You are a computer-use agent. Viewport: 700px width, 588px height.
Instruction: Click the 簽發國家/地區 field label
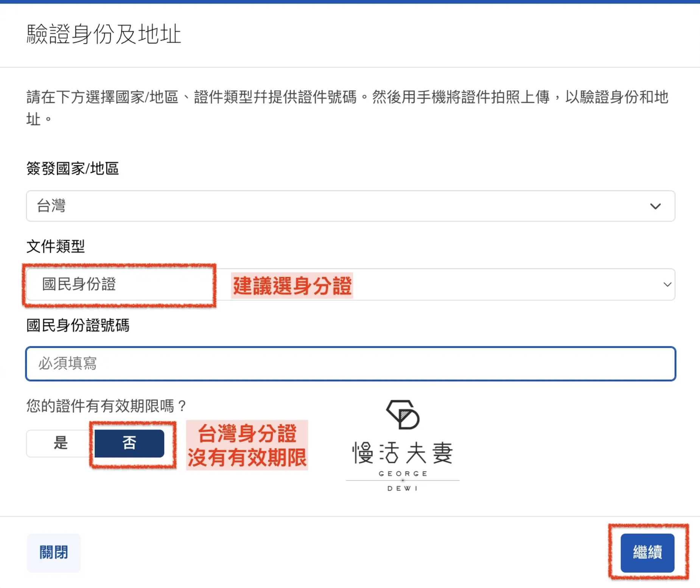(x=73, y=168)
